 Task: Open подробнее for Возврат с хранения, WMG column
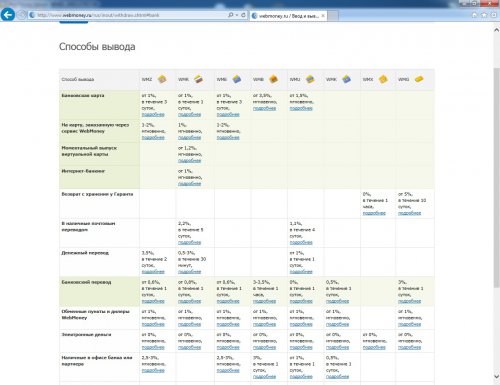(x=409, y=213)
